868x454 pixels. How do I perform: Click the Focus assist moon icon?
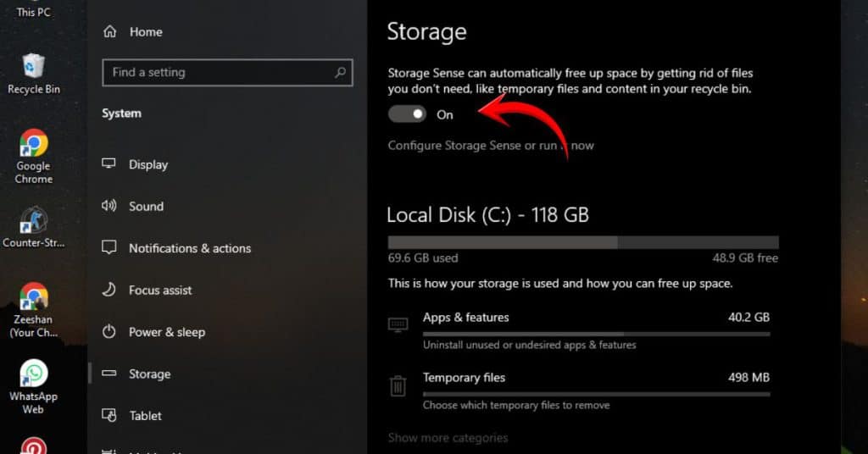coord(109,290)
